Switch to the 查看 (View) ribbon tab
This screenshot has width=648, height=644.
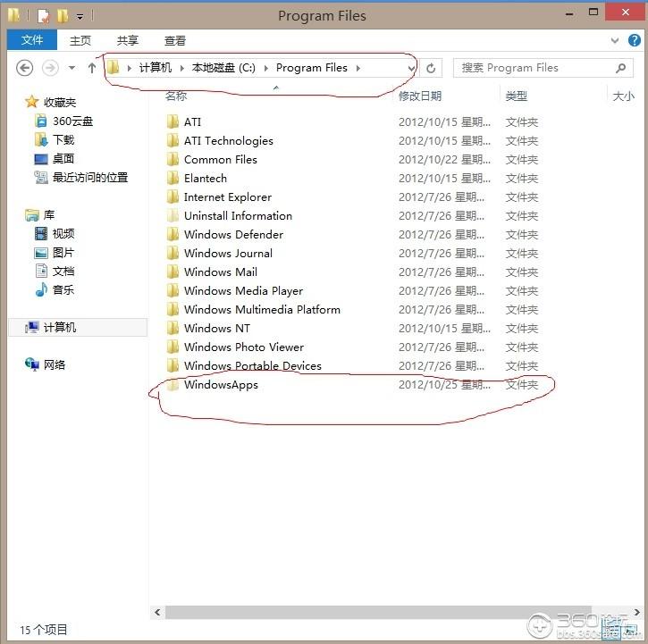(x=175, y=40)
